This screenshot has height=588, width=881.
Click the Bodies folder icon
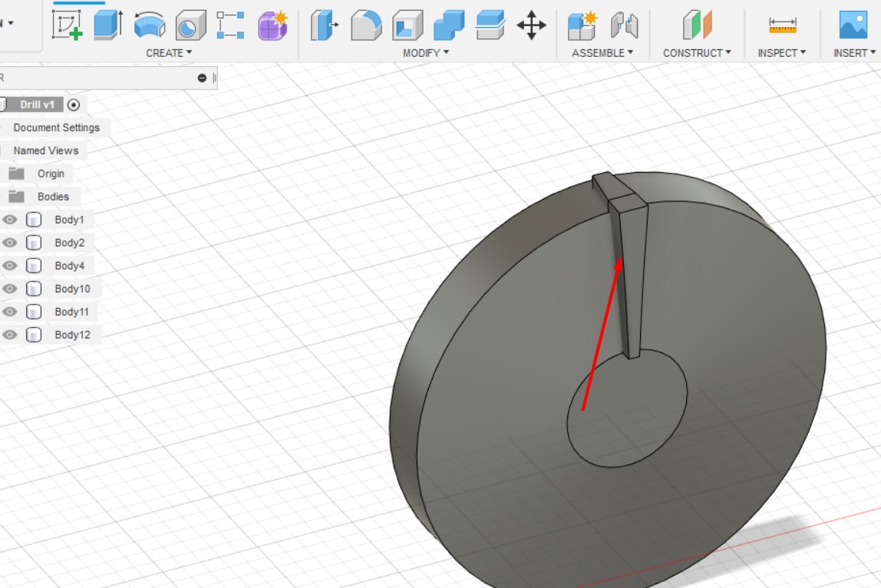pos(16,197)
